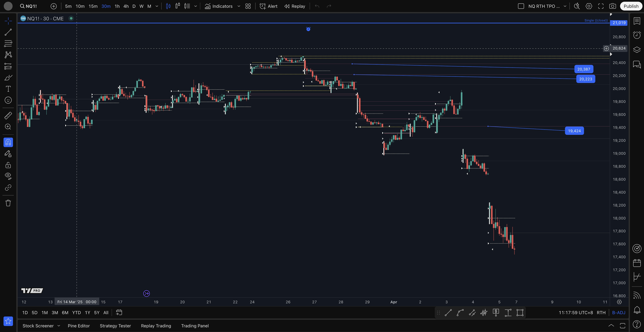Expand the time interval dropdown arrow
This screenshot has height=332, width=644.
157,6
